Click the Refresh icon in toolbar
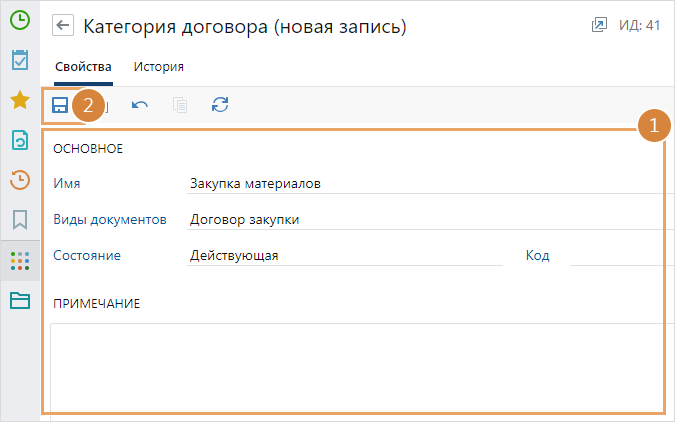Image resolution: width=675 pixels, height=422 pixels. pyautogui.click(x=220, y=104)
